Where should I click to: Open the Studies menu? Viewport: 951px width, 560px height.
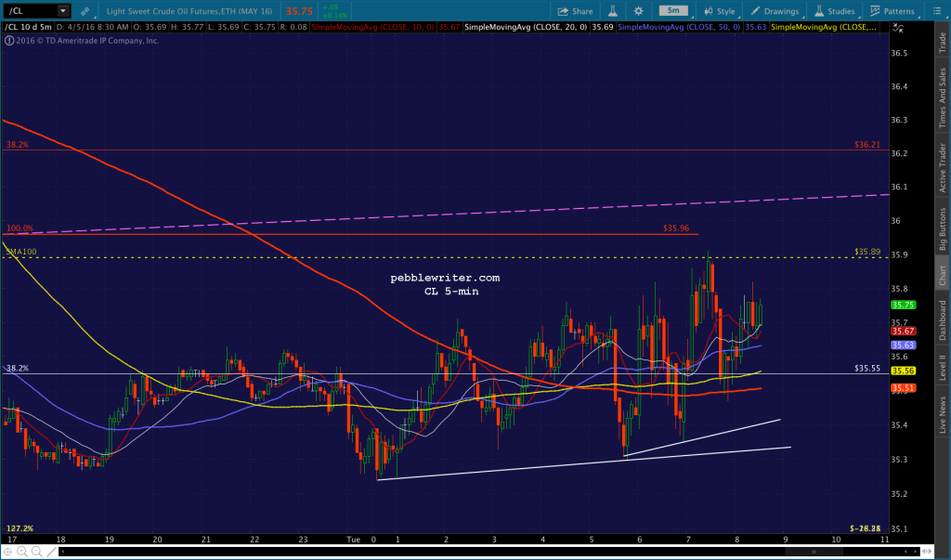(x=835, y=11)
